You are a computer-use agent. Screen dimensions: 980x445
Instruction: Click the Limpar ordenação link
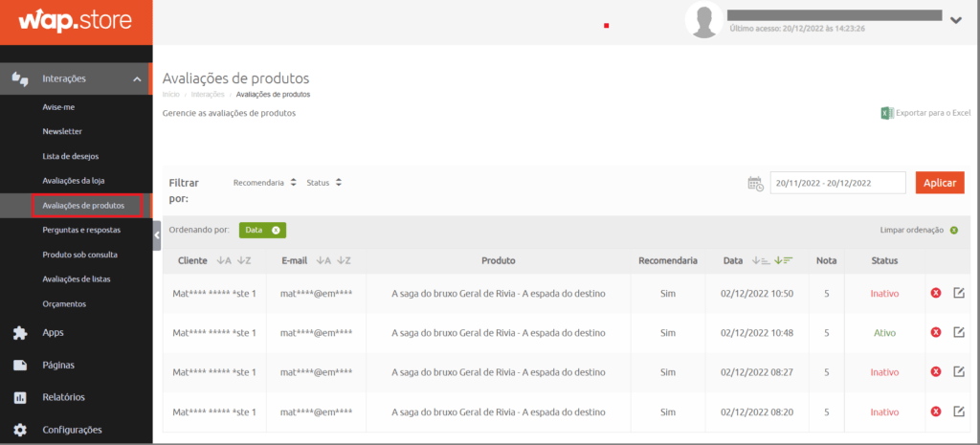tap(912, 230)
